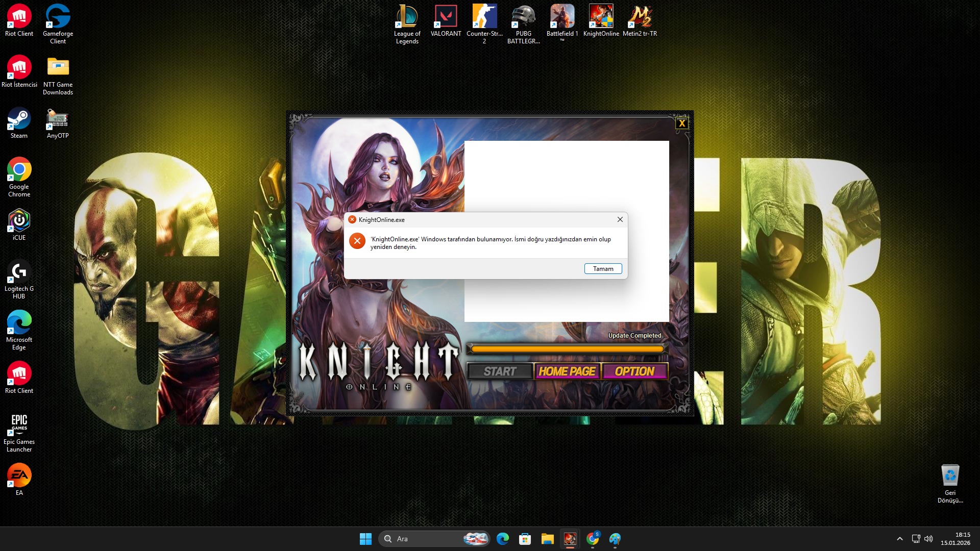The width and height of the screenshot is (980, 551).
Task: Select the Counter-Strike 2 desktop icon
Action: [484, 24]
